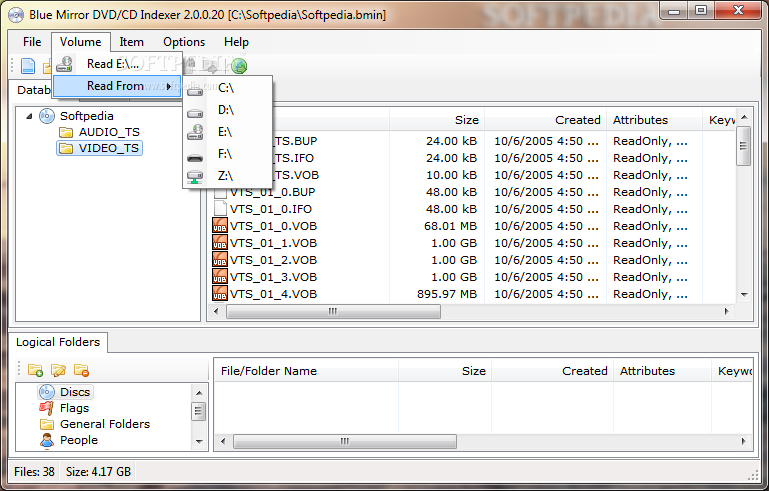Click the drive icon beside Read E:\...
Screen dimensions: 769x491
coord(64,64)
